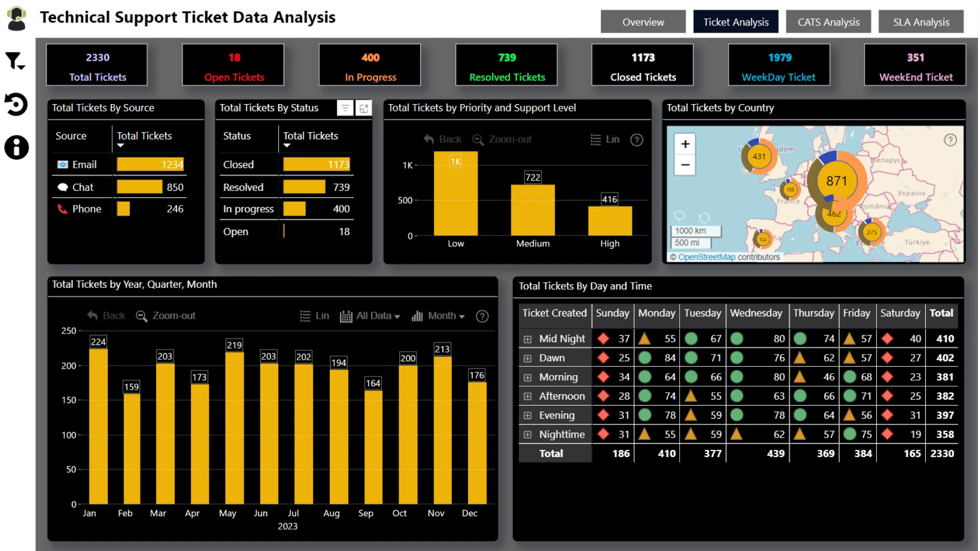Click WeekEnd Ticket 351 card
The height and width of the screenshot is (551, 980).
tap(915, 65)
